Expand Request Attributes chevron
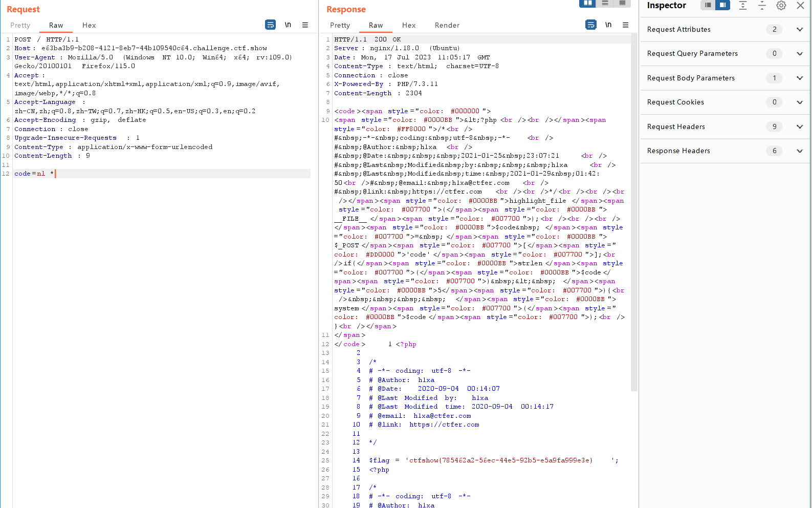 800,29
